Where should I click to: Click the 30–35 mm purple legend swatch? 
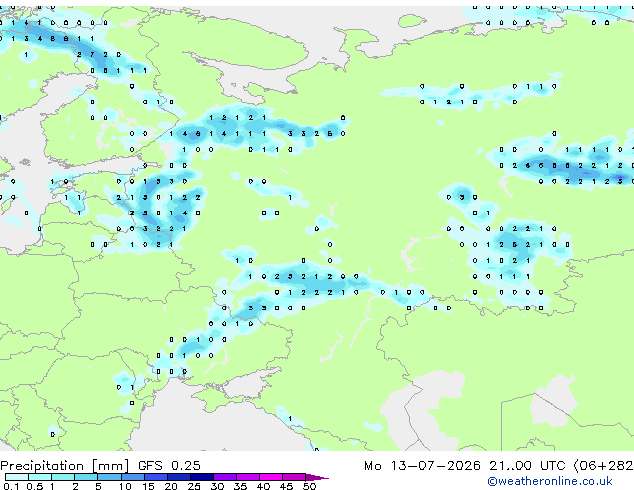click(225, 477)
